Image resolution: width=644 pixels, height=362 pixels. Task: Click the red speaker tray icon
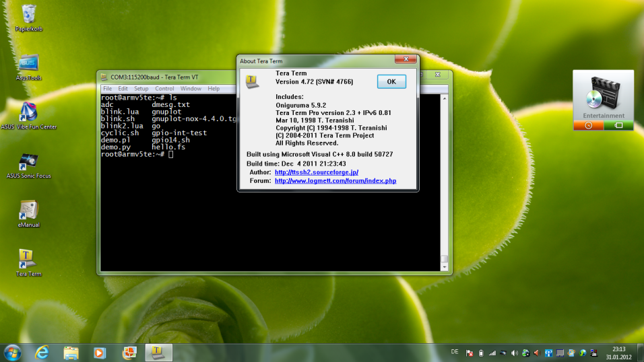pos(537,353)
